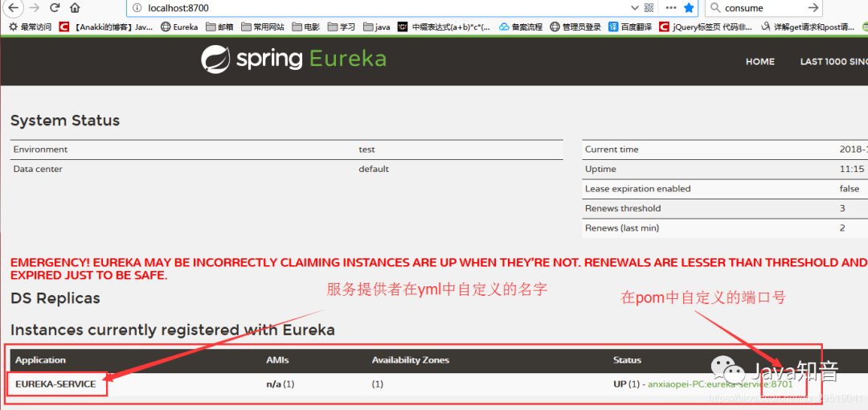Click the search box containing consume
Viewport: 868px width, 410px height.
tap(764, 8)
